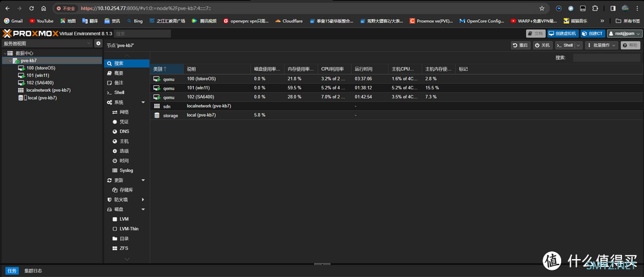The image size is (644, 277).
Task: Reload the browser page
Action: [x=32, y=8]
